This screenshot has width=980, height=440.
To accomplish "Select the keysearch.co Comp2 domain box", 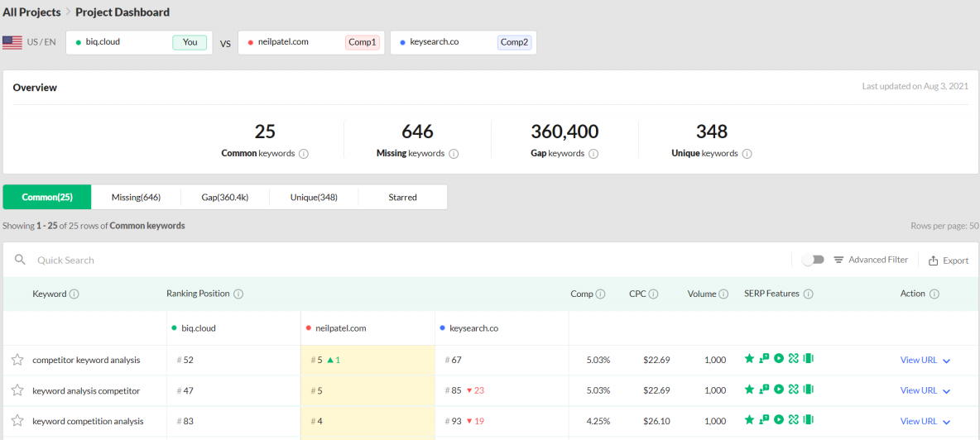I will pyautogui.click(x=464, y=42).
